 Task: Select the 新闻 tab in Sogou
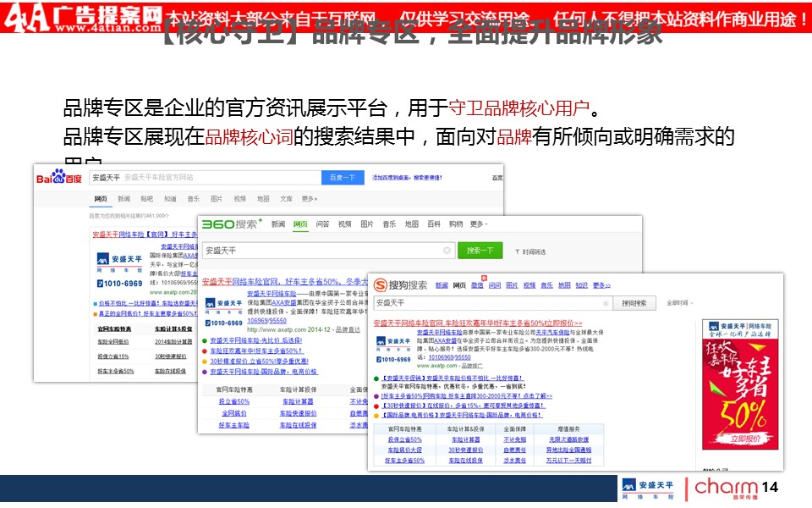point(442,285)
